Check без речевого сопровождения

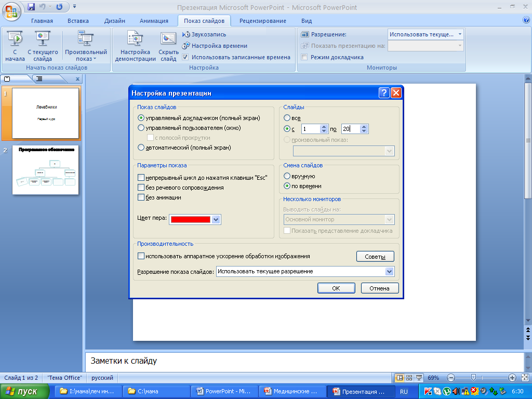(141, 187)
